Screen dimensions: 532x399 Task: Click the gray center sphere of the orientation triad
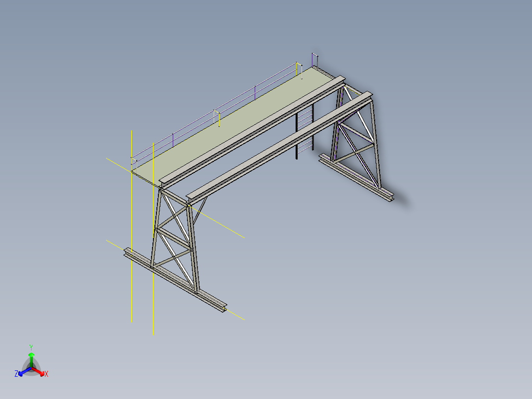pyautogui.click(x=32, y=368)
